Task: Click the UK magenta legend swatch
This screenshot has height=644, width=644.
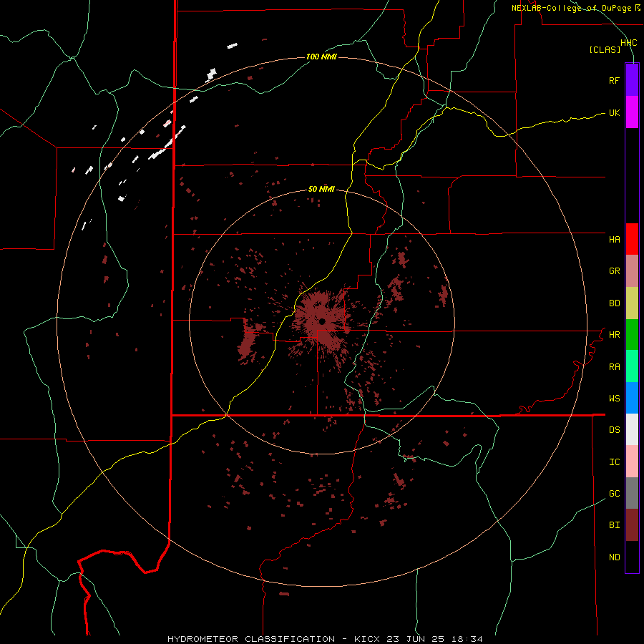Action: click(632, 112)
